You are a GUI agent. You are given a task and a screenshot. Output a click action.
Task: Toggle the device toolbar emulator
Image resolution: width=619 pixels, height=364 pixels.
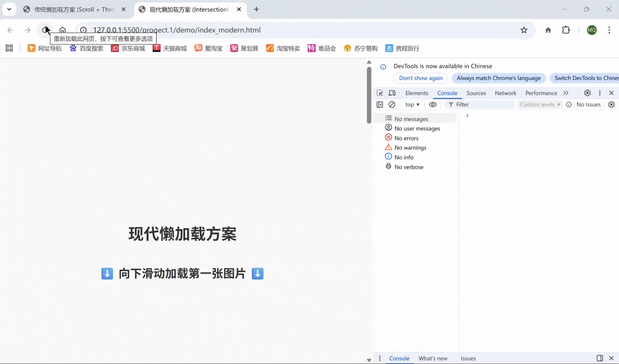coord(391,93)
